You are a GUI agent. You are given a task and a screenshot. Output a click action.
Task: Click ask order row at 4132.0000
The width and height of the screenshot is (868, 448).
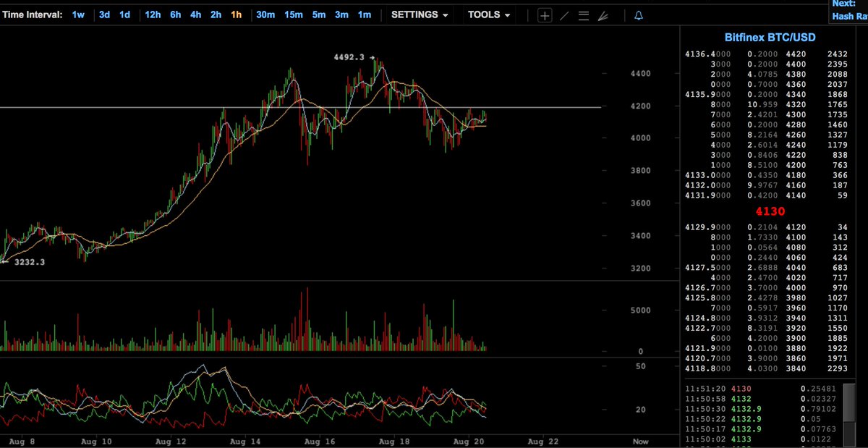[765, 185]
